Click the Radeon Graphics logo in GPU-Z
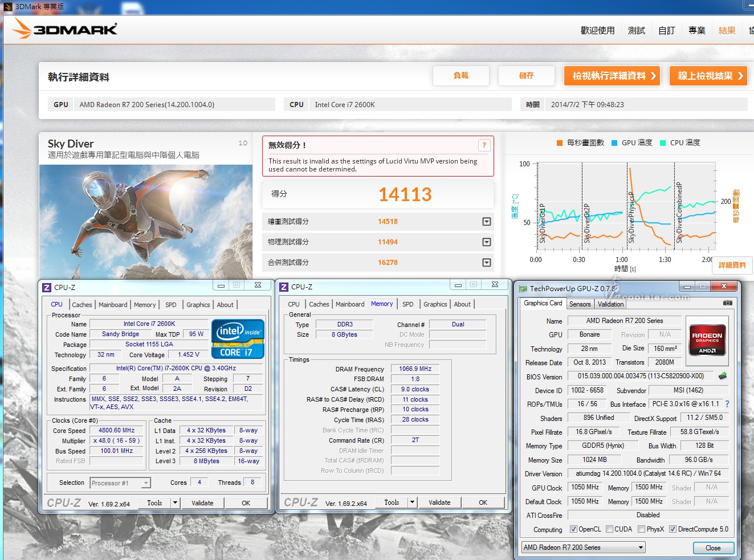The image size is (754, 560). pyautogui.click(x=707, y=341)
